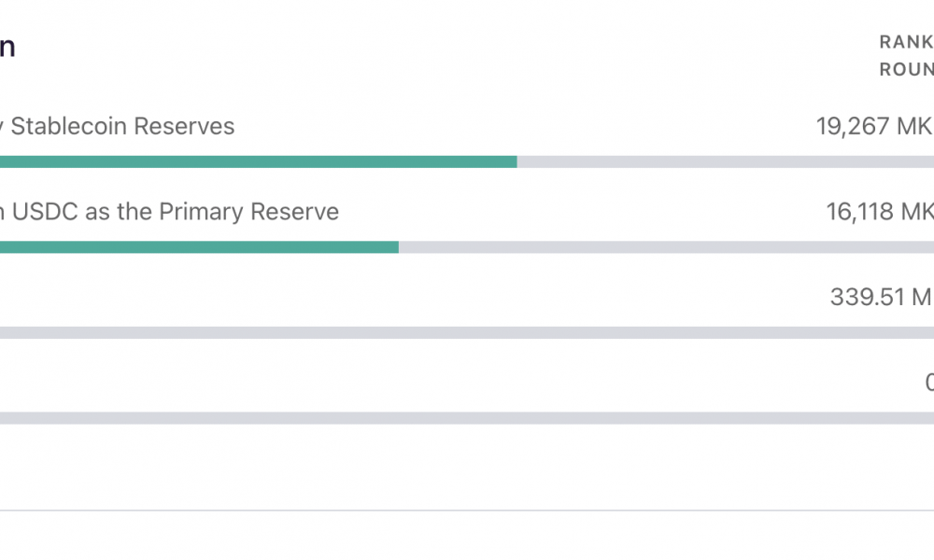Click the green fill of Stablecoin Reserves bar
The height and width of the screenshot is (560, 934).
pos(259,161)
